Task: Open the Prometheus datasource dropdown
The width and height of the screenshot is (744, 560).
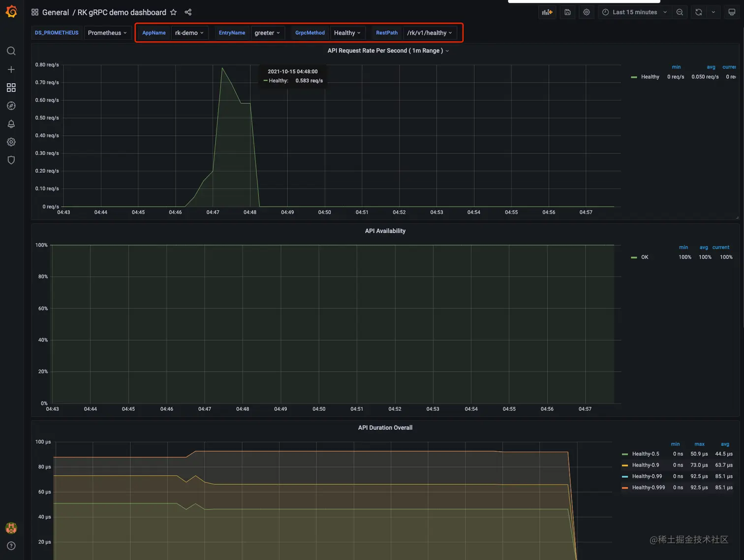Action: 107,33
